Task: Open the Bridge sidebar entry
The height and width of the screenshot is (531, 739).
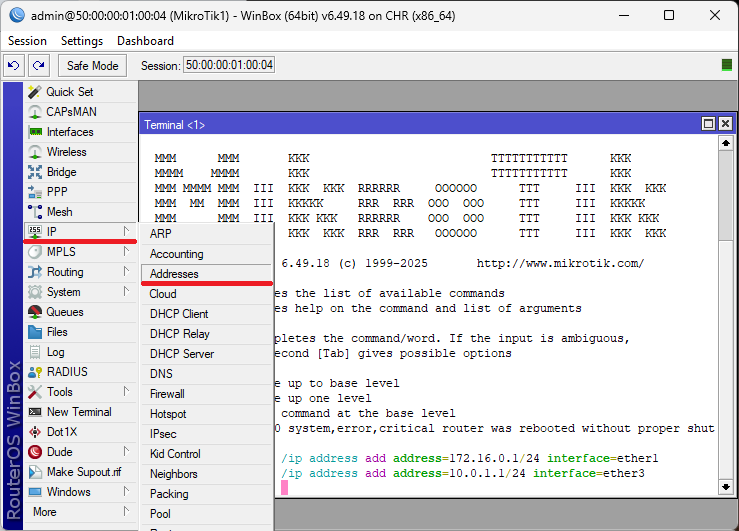Action: [61, 172]
